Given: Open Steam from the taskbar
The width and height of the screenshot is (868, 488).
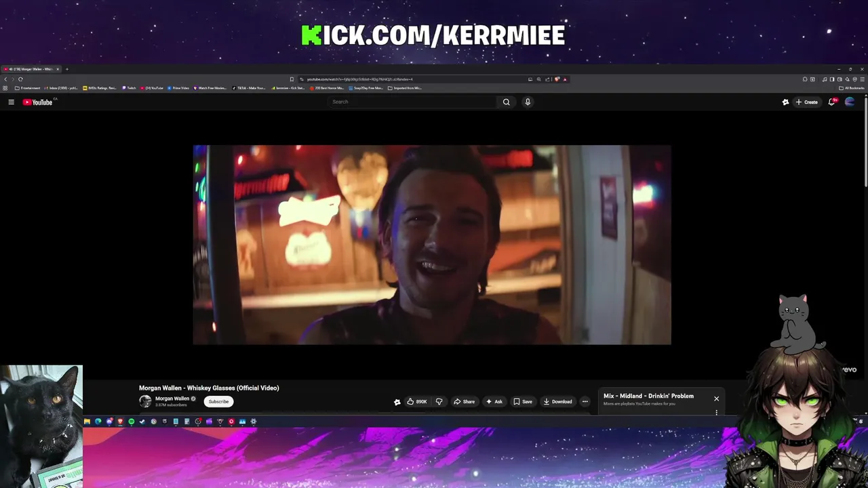Looking at the screenshot, I should tap(142, 422).
